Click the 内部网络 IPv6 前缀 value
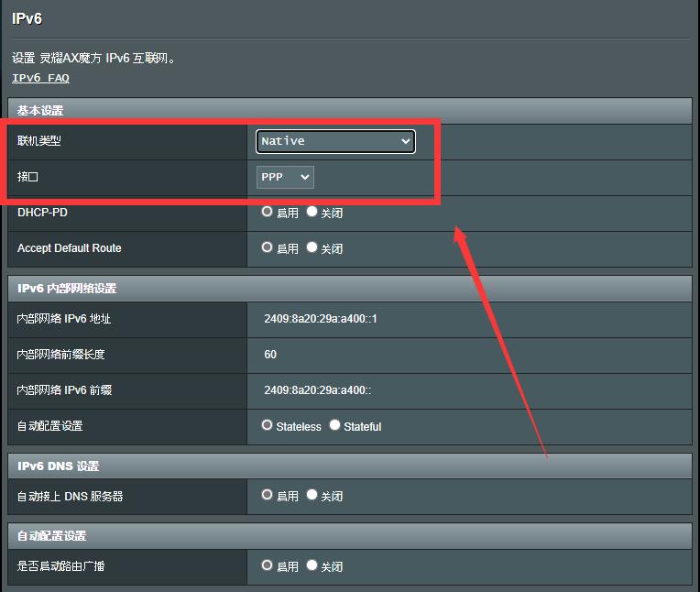 [x=317, y=390]
